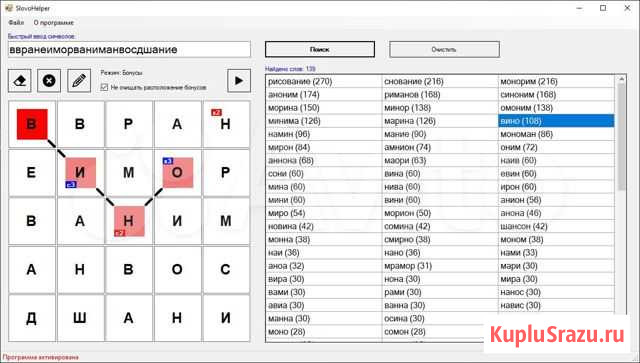Click the red В cell in the top-left of the grid
The width and height of the screenshot is (640, 363).
(x=32, y=124)
